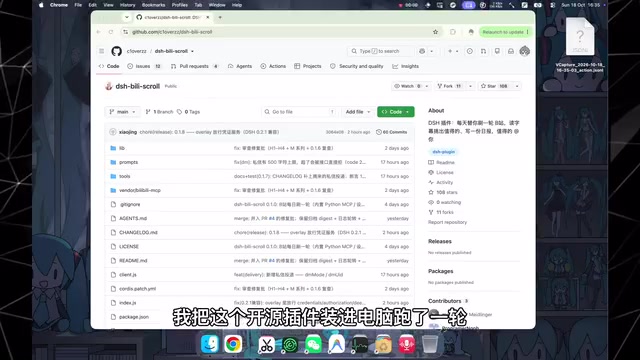This screenshot has height=360, width=640.
Task: Open the Releases section heading
Action: pos(440,241)
